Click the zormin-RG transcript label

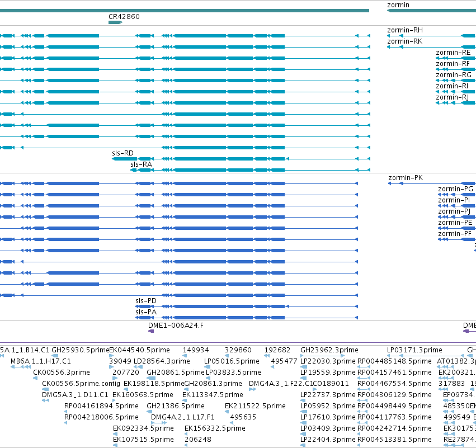[x=454, y=75]
